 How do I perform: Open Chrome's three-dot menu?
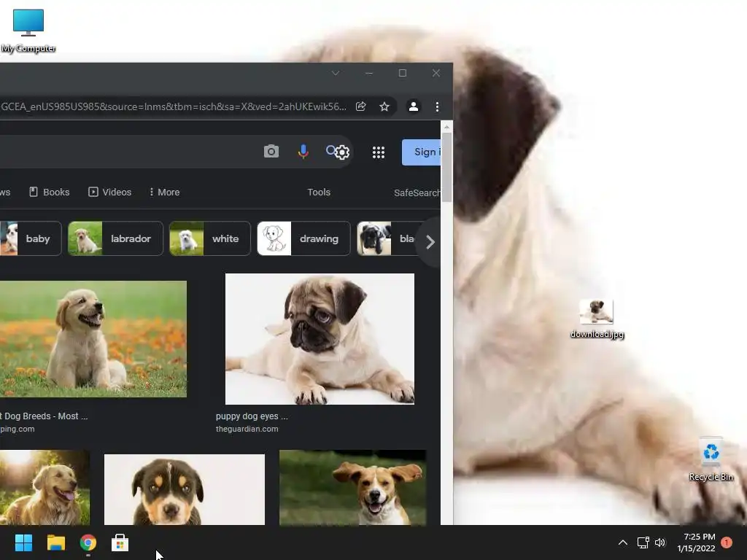pyautogui.click(x=438, y=106)
